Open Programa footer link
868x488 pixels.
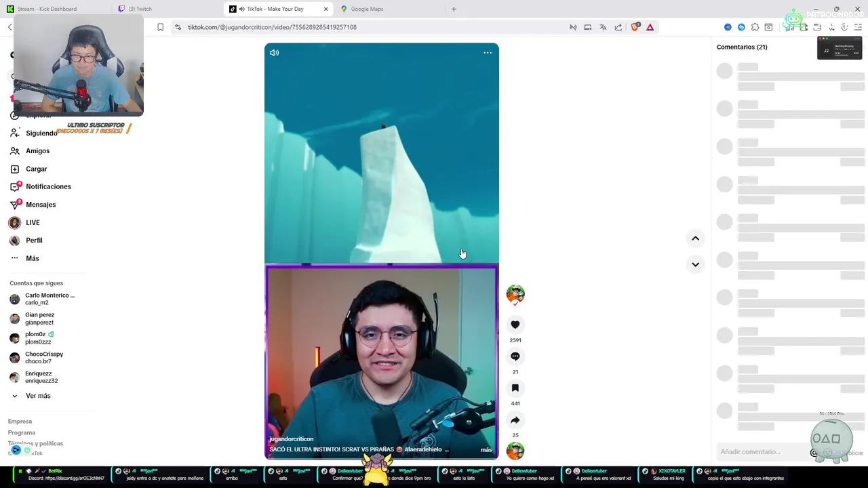22,432
